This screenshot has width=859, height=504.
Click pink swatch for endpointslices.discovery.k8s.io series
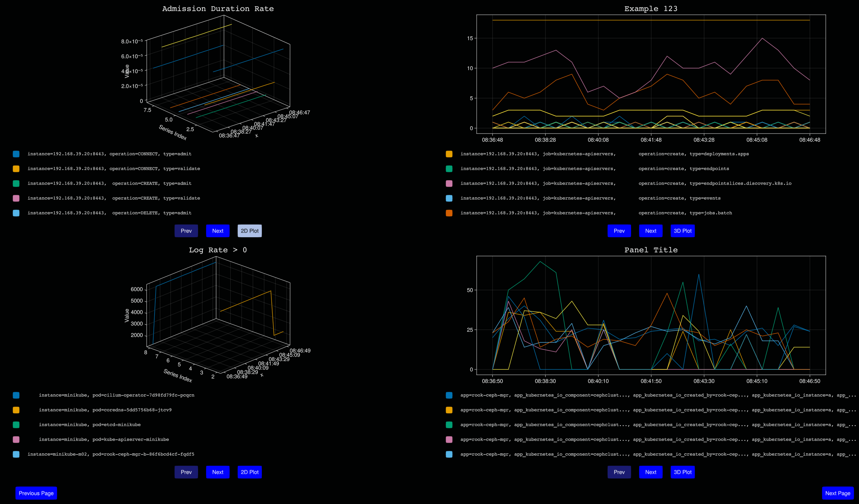click(x=449, y=183)
